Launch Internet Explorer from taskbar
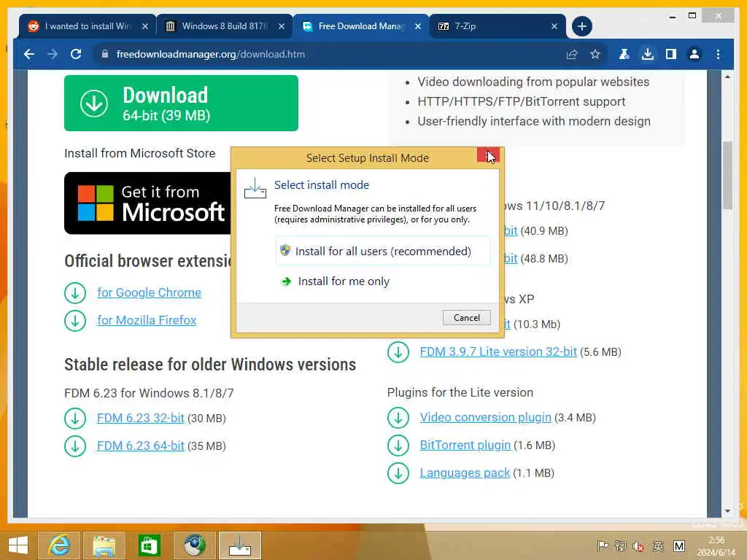 tap(59, 545)
